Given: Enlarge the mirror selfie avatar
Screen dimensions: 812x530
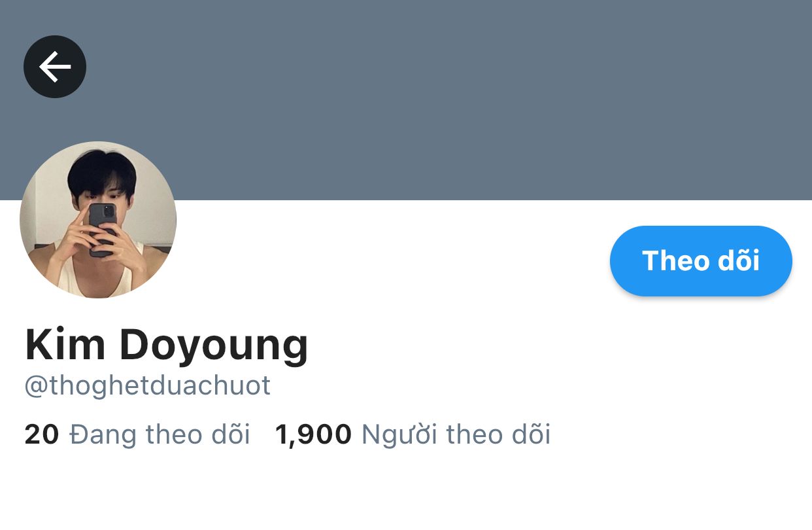Looking at the screenshot, I should pyautogui.click(x=98, y=220).
